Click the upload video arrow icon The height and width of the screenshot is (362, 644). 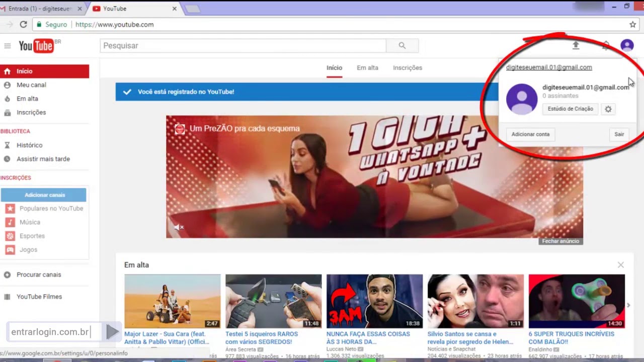[576, 46]
